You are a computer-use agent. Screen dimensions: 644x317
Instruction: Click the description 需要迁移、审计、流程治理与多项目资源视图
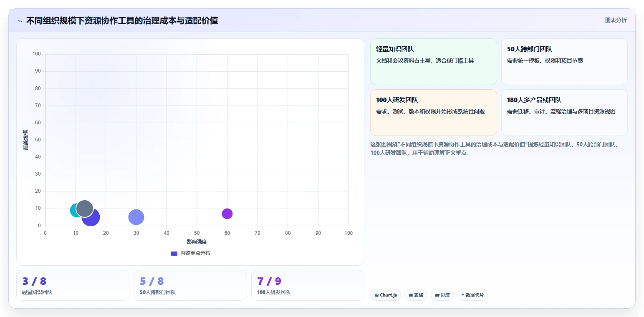pyautogui.click(x=561, y=111)
